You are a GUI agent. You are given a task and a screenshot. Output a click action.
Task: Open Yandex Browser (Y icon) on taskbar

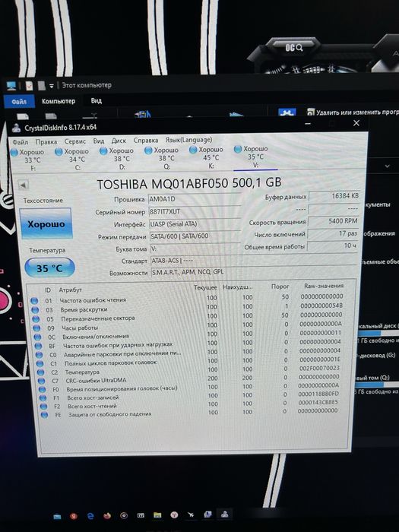click(174, 515)
